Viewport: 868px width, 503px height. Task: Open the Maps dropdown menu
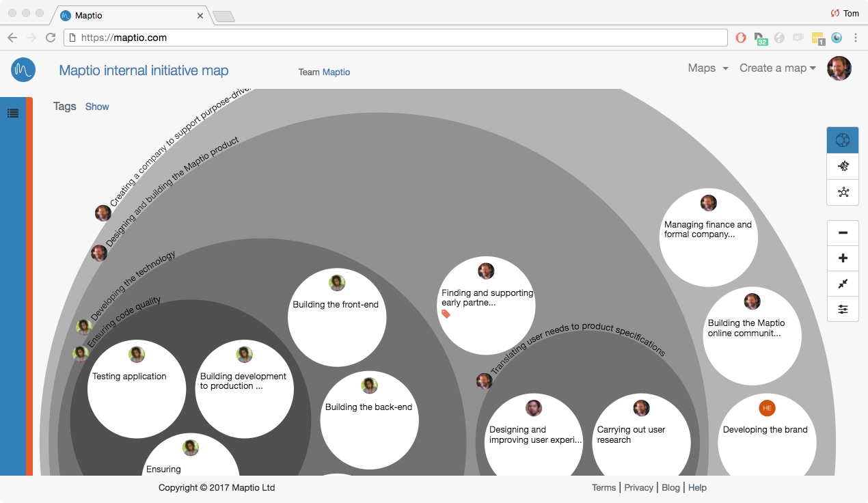coord(708,68)
